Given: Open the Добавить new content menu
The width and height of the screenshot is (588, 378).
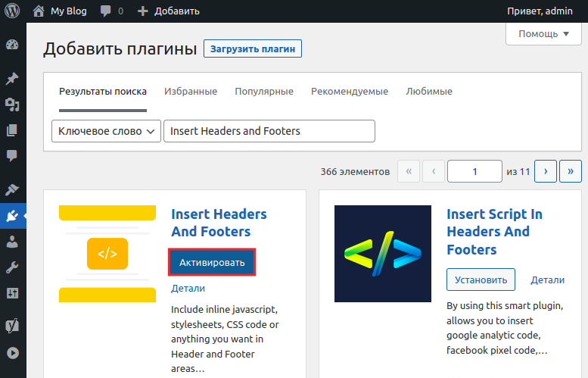Looking at the screenshot, I should tap(177, 11).
